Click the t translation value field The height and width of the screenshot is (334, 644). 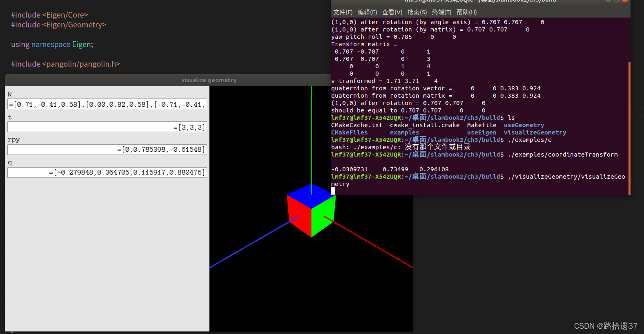click(x=107, y=127)
